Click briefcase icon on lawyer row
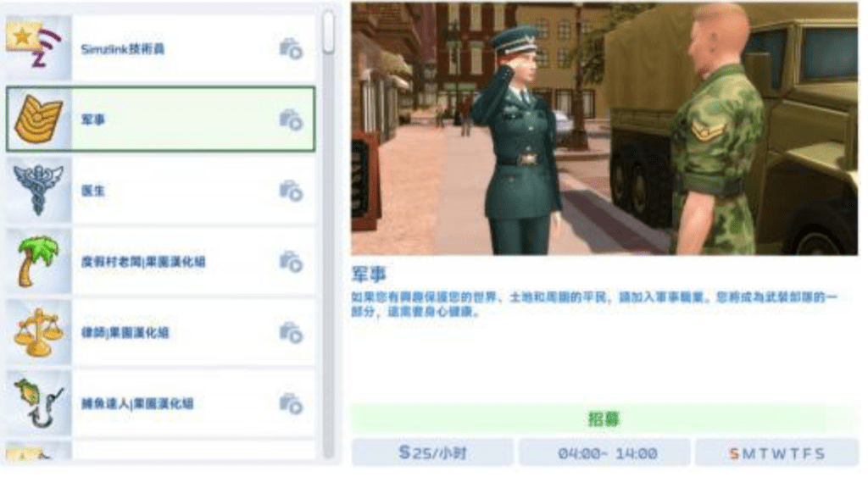Image resolution: width=868 pixels, height=477 pixels. (x=291, y=332)
